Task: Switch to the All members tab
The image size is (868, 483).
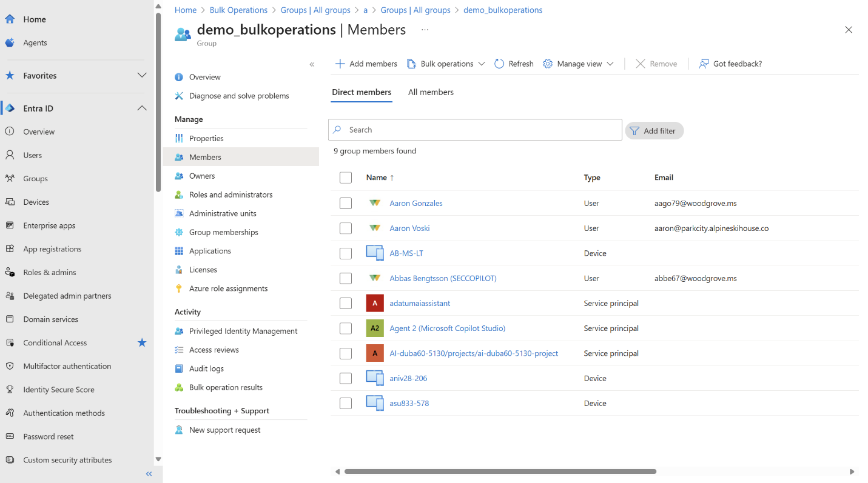Action: click(431, 92)
